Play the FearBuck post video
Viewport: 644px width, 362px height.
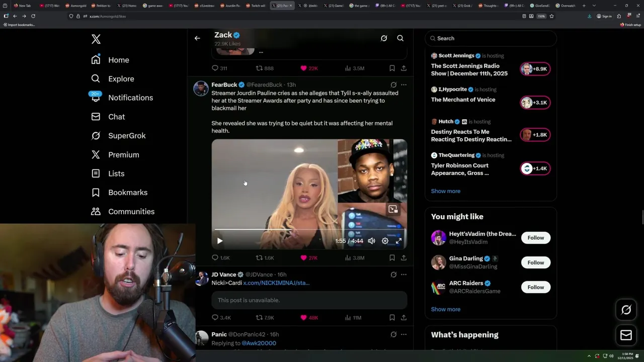tap(220, 241)
